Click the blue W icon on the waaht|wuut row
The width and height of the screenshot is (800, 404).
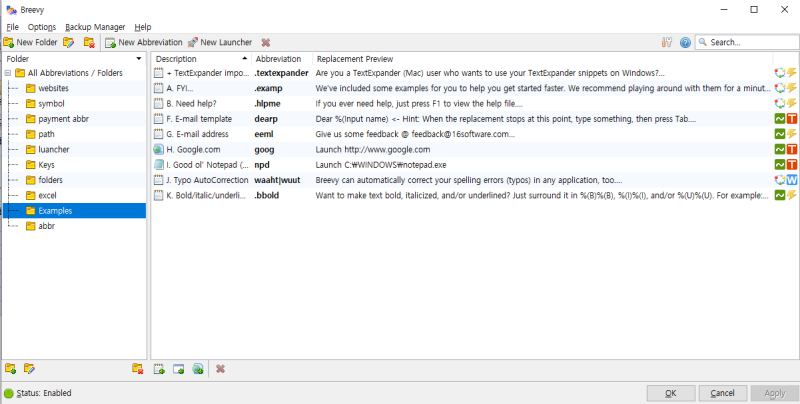[x=792, y=180]
